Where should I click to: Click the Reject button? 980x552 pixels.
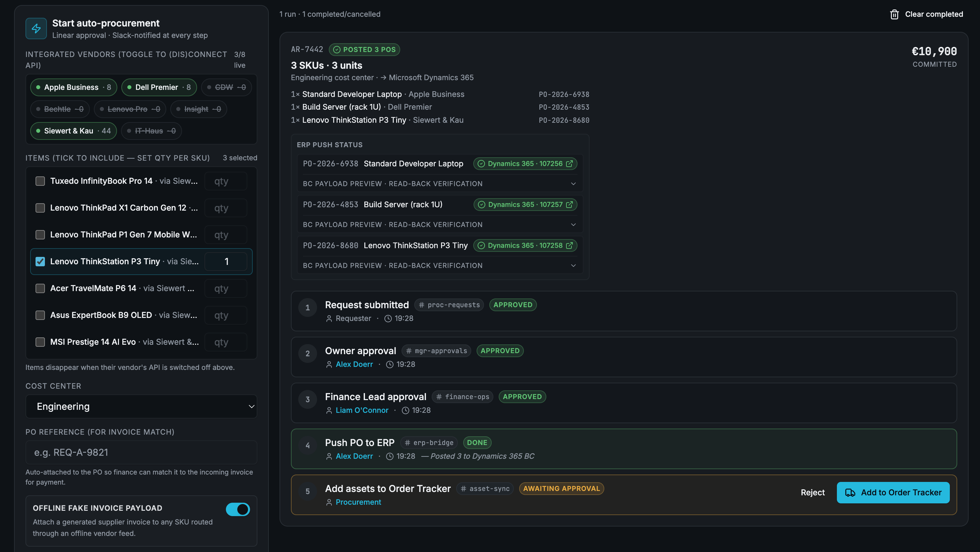[x=812, y=493]
